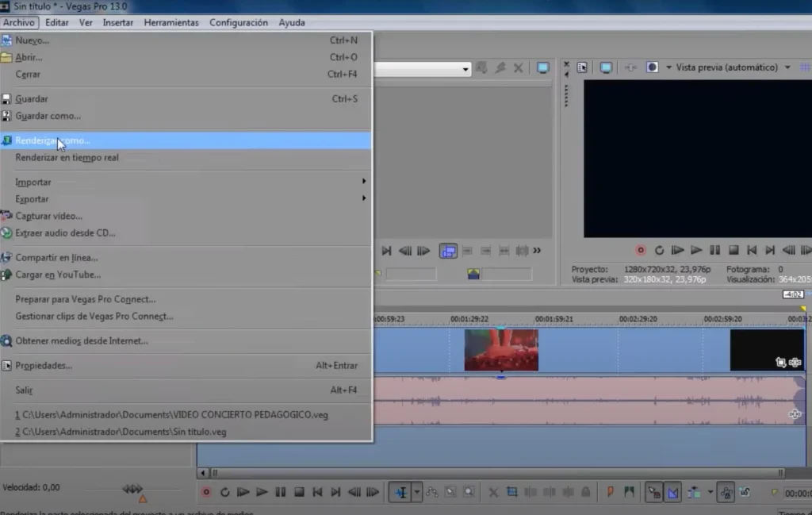
Task: Click the trimmer external monitor icon
Action: (542, 68)
